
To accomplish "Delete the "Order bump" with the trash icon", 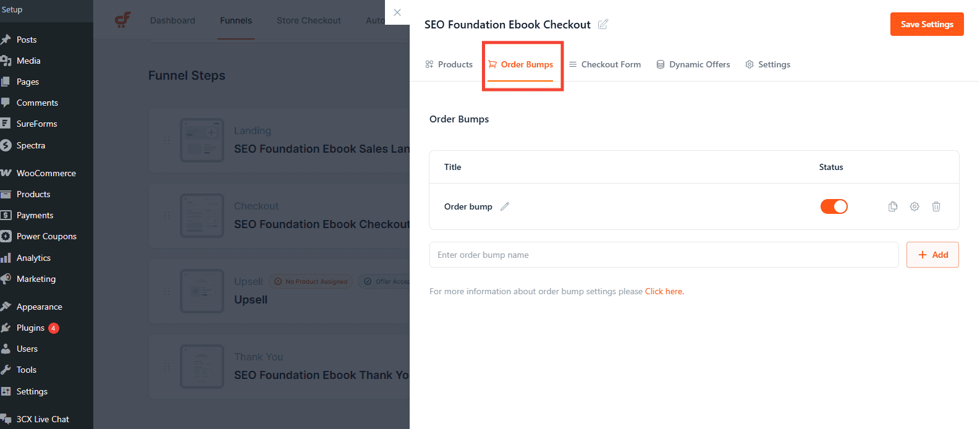I will [936, 206].
